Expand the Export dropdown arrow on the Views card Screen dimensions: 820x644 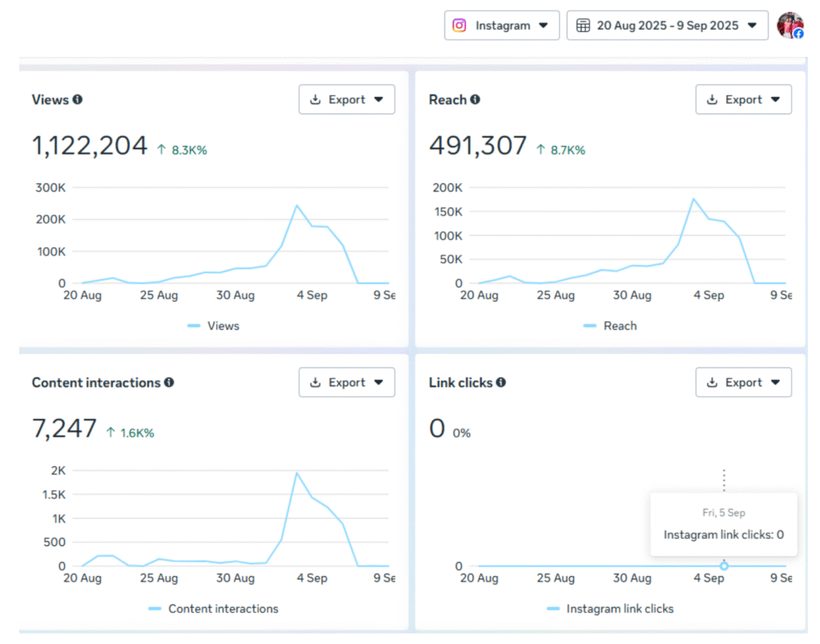click(x=378, y=99)
